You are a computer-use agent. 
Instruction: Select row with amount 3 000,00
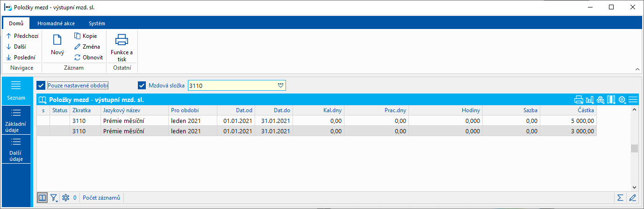pyautogui.click(x=317, y=131)
